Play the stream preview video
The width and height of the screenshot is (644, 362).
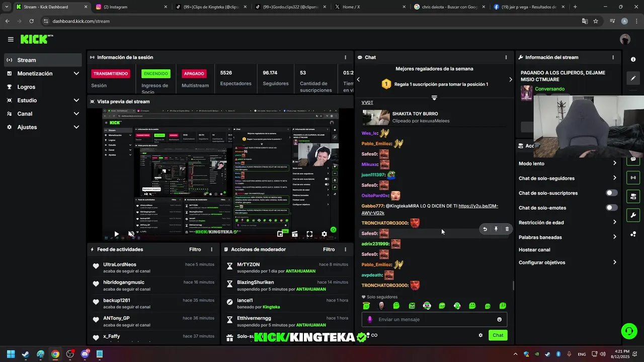[x=116, y=234]
